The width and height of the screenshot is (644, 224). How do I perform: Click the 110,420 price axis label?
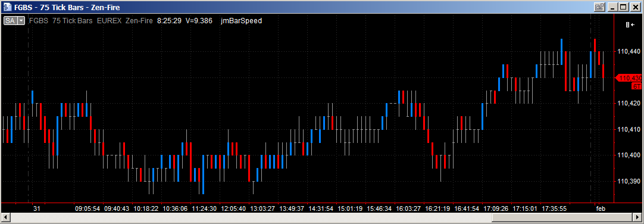pyautogui.click(x=629, y=104)
